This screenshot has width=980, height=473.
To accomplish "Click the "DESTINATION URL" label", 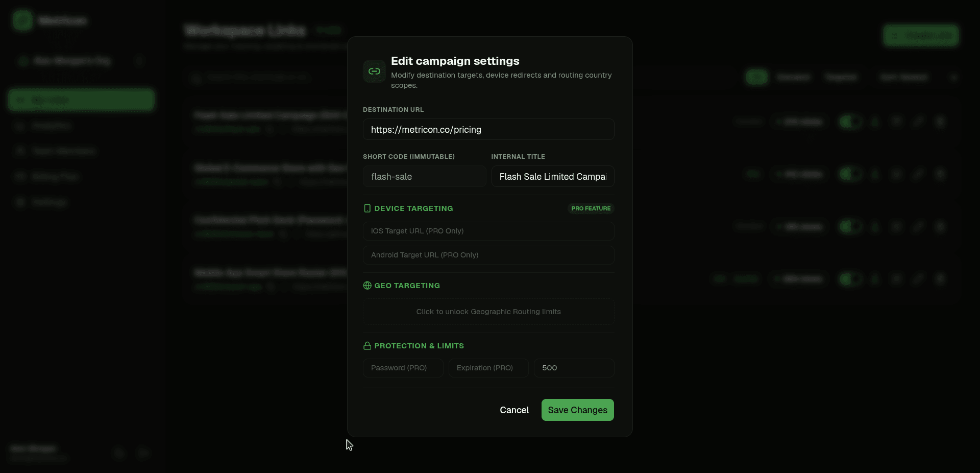I will tap(393, 110).
